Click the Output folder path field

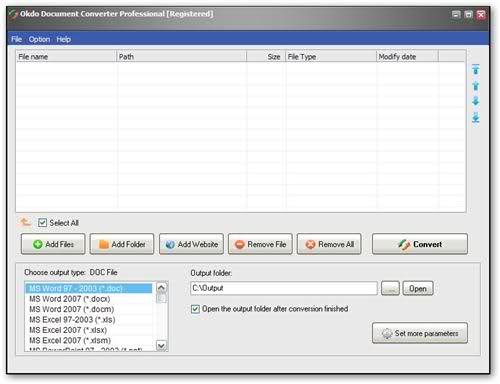[284, 288]
